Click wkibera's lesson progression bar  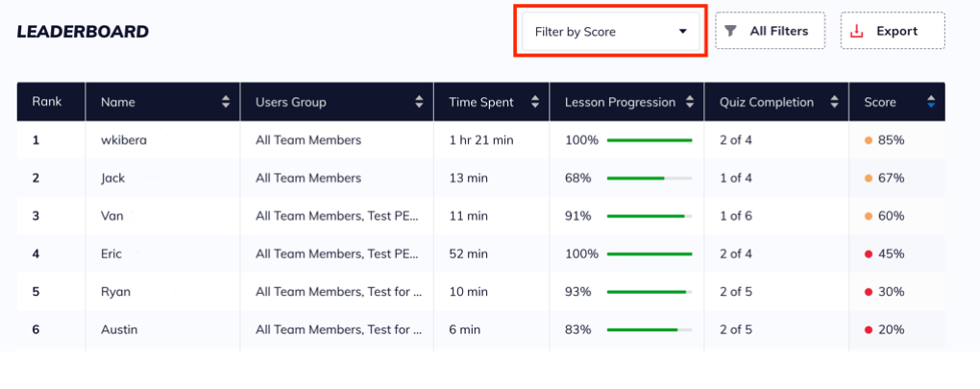pyautogui.click(x=649, y=140)
